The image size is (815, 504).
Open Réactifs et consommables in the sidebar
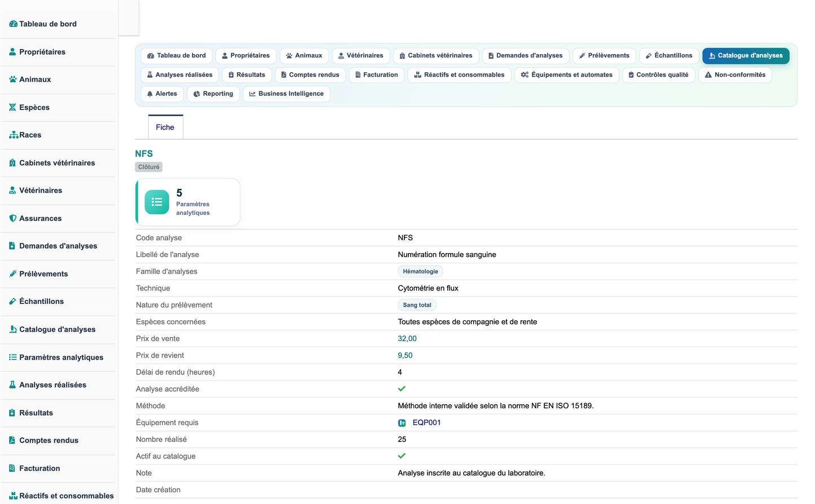click(61, 496)
